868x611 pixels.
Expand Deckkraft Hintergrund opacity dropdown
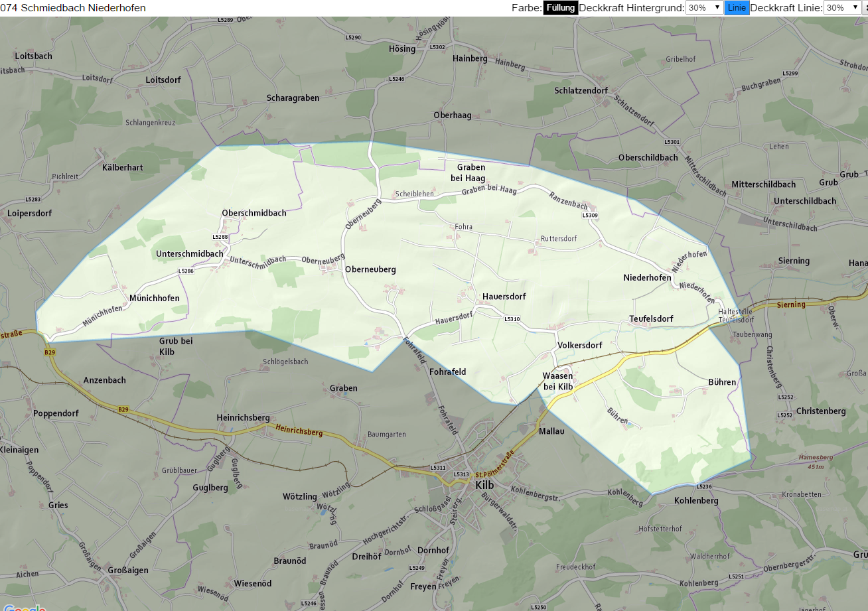pyautogui.click(x=705, y=8)
